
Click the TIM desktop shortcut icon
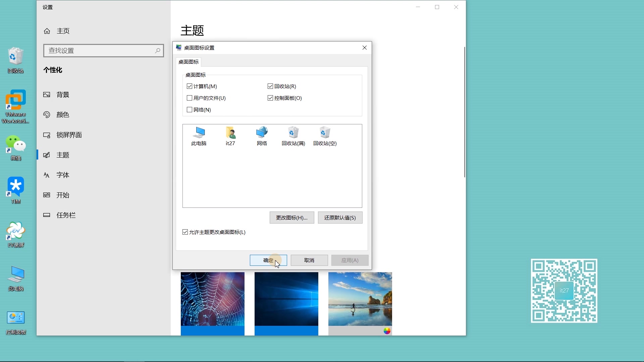15,189
